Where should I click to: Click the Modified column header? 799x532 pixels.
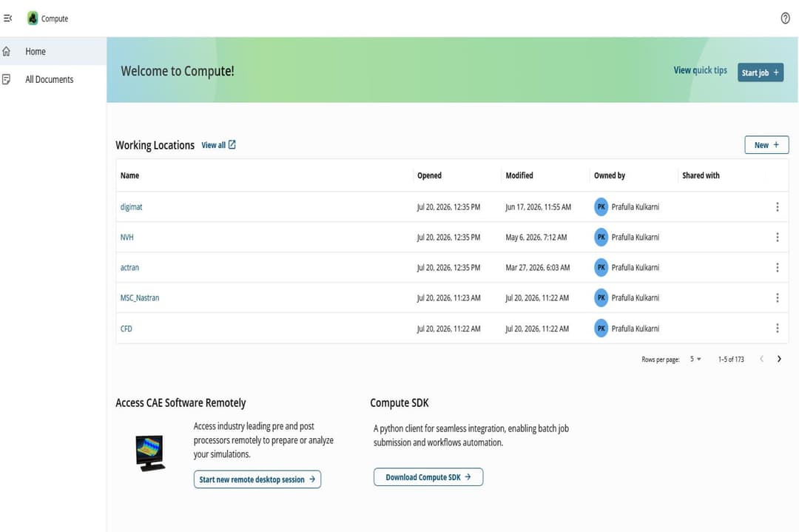pos(519,175)
